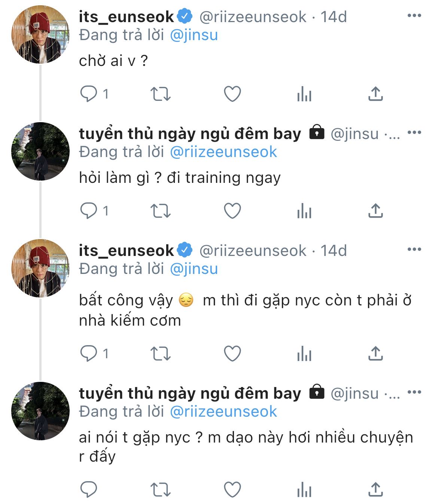
Task: Share the "chờ ai v ?" tweet
Action: pos(375,94)
